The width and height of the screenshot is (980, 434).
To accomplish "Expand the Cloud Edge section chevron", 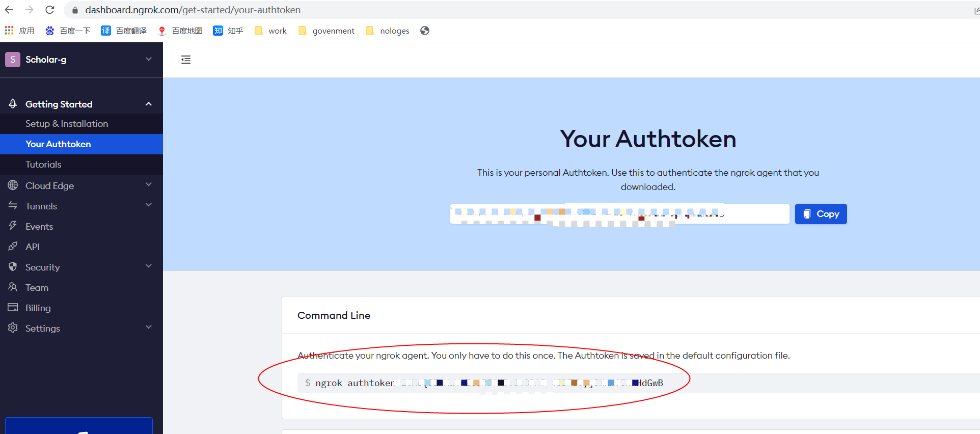I will (149, 184).
